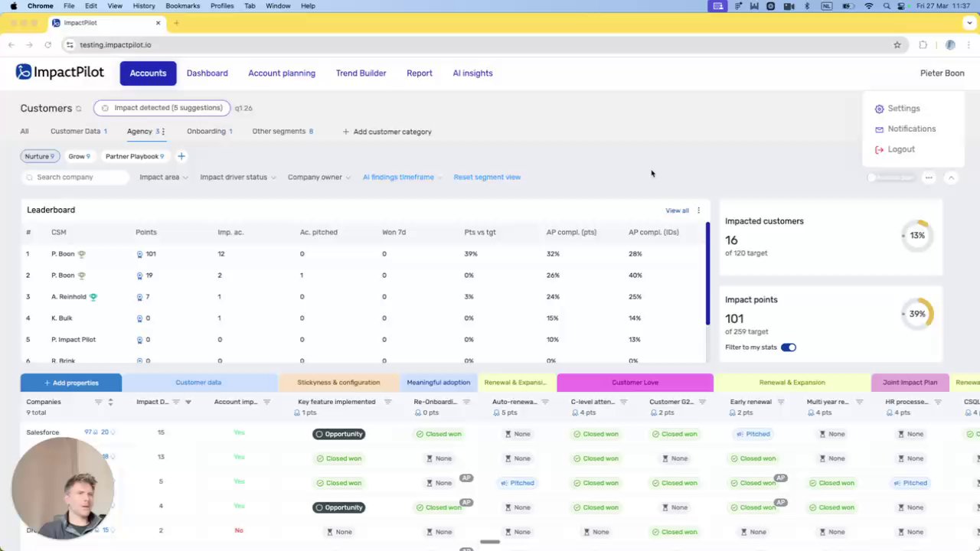Click the Agency tab's three-dot options icon
This screenshot has width=980, height=551.
[163, 132]
